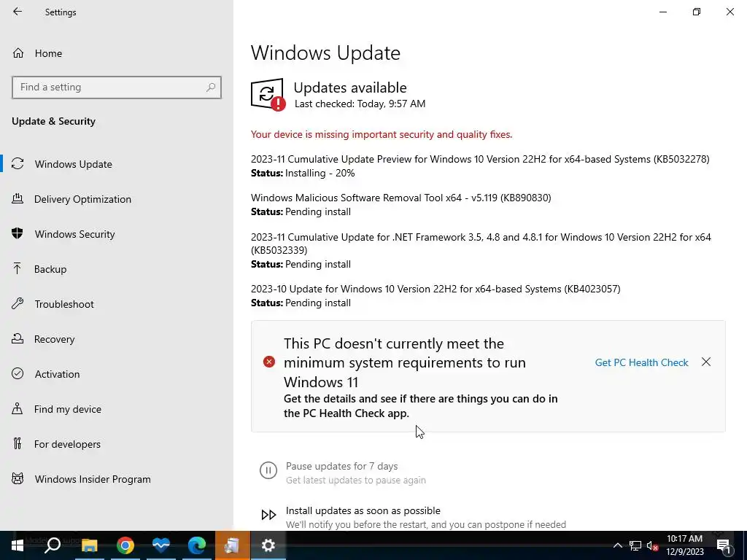747x560 pixels.
Task: Click the pause circle icon
Action: tap(268, 470)
